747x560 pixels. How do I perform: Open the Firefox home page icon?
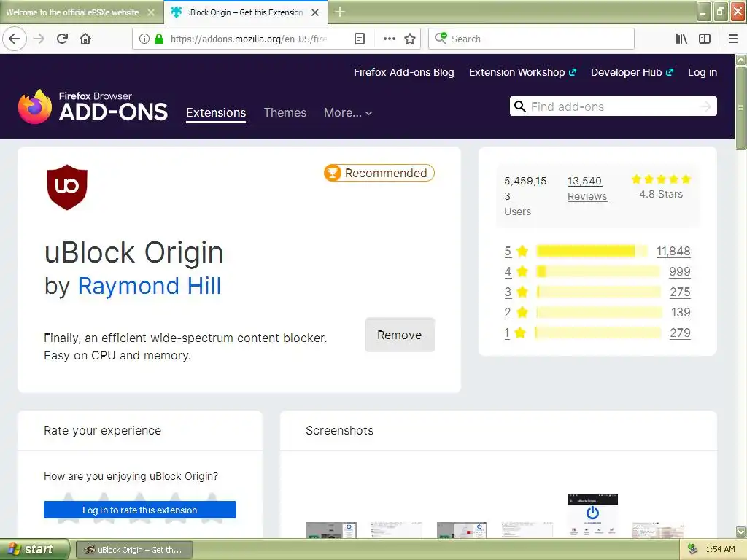coord(85,39)
